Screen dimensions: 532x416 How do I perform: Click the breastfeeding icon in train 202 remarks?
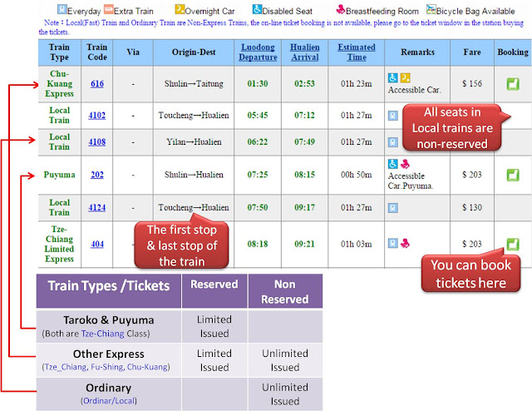coord(405,165)
